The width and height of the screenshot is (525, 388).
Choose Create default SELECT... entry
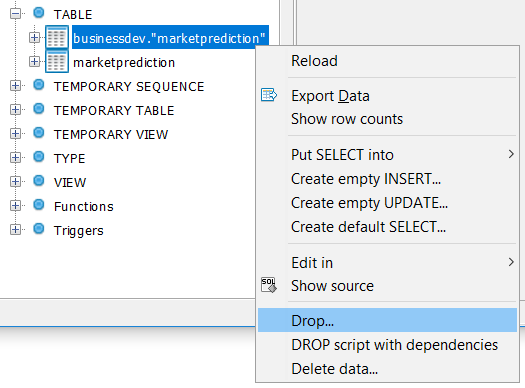click(387, 227)
